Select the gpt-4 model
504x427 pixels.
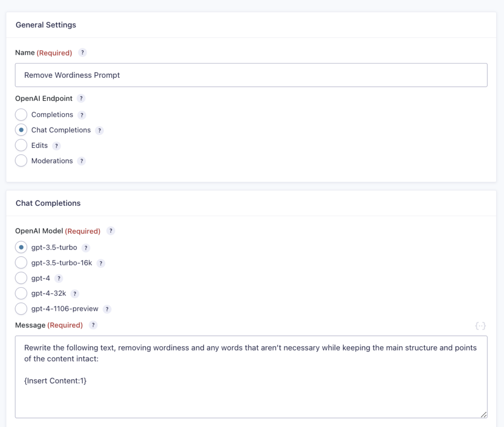(21, 278)
